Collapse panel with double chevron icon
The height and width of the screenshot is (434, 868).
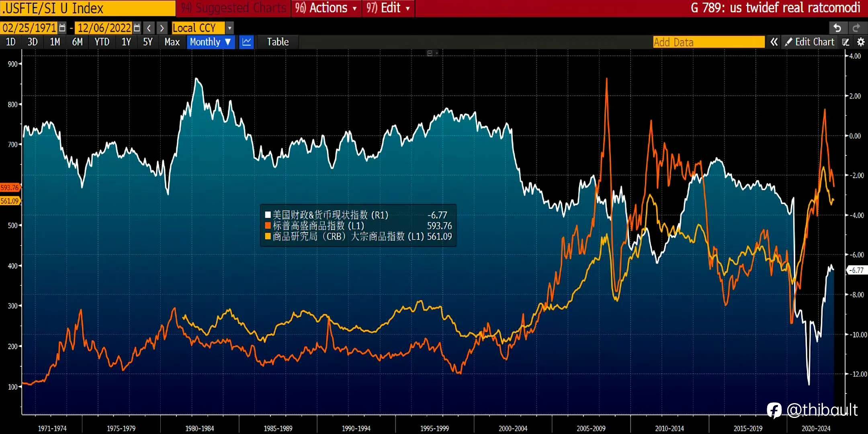[x=774, y=42]
